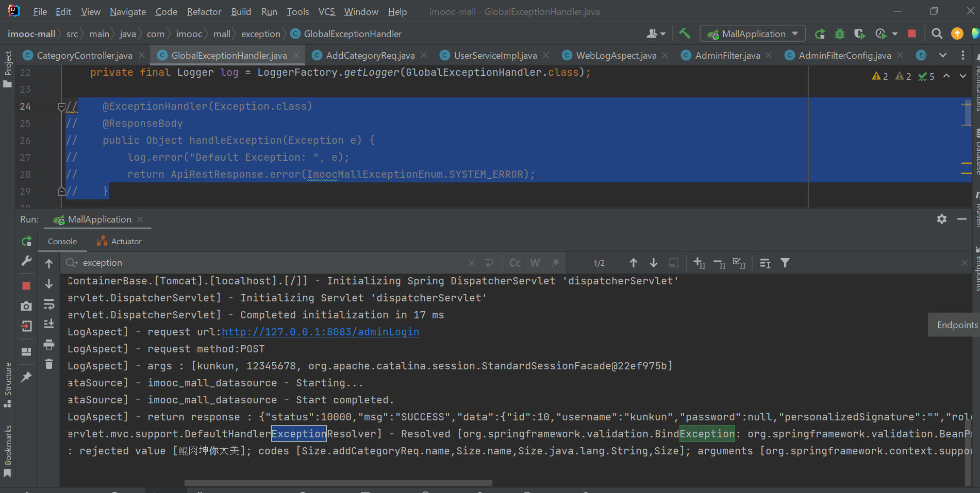The width and height of the screenshot is (980, 493).
Task: Jump up in the console stack trace
Action: tap(49, 264)
